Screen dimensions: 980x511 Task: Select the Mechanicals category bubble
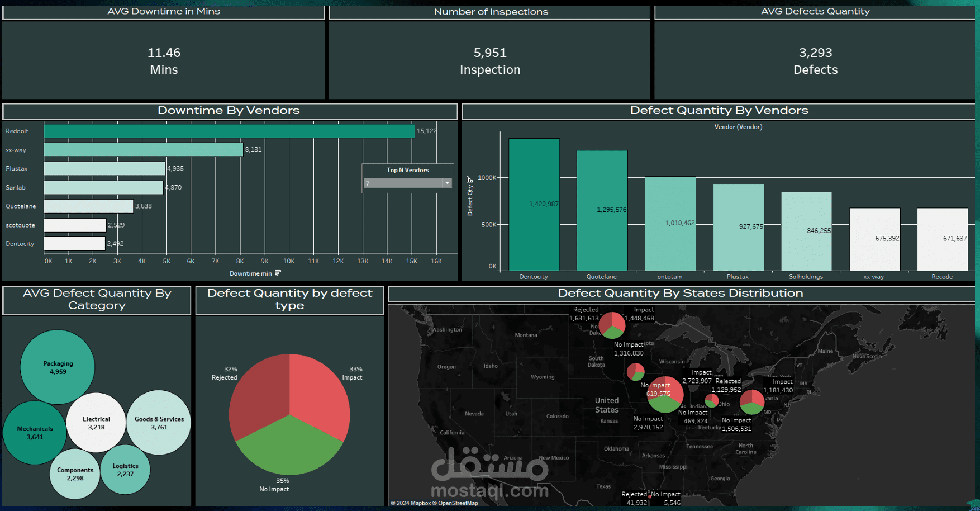35,433
